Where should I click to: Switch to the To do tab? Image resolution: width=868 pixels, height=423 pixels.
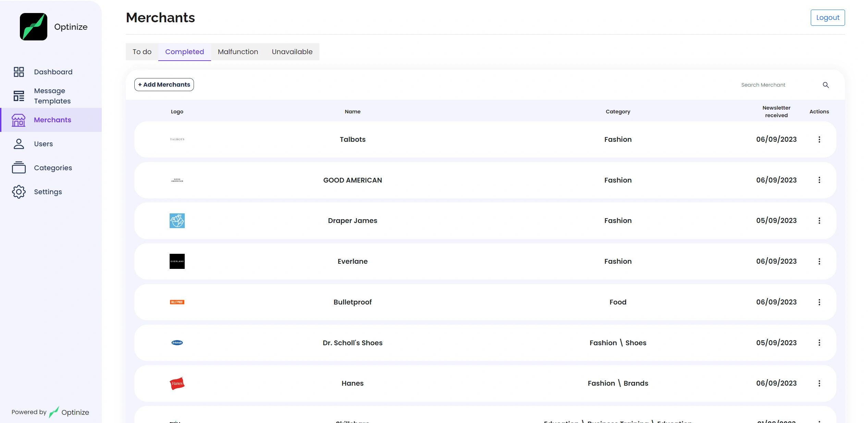[x=142, y=52]
